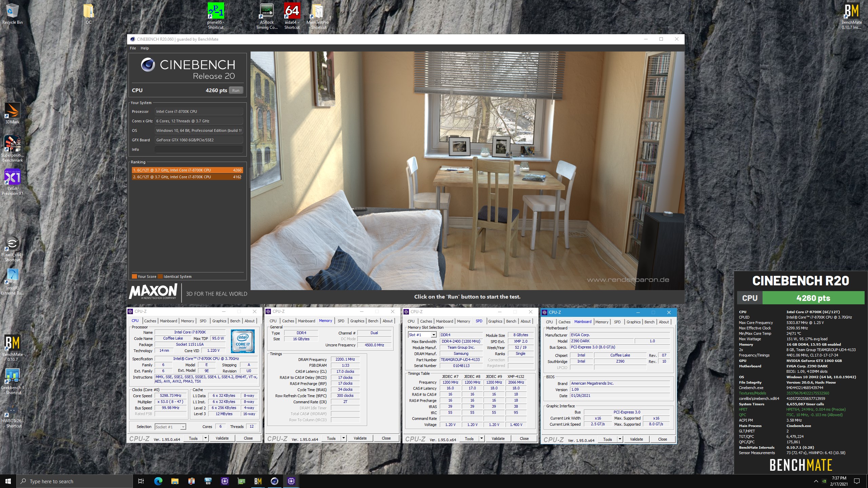Open Tools dropdown arrow in Mainboard CPU-Z window
868x488 pixels.
coord(620,439)
